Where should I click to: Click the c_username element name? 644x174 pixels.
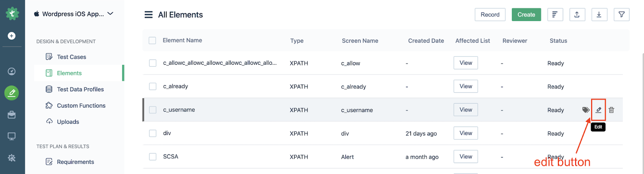179,109
